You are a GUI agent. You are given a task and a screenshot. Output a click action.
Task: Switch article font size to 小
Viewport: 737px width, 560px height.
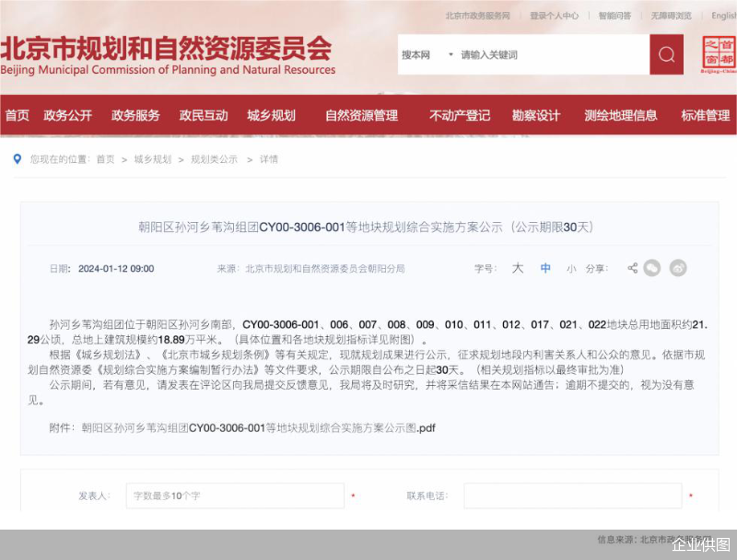[x=572, y=268]
